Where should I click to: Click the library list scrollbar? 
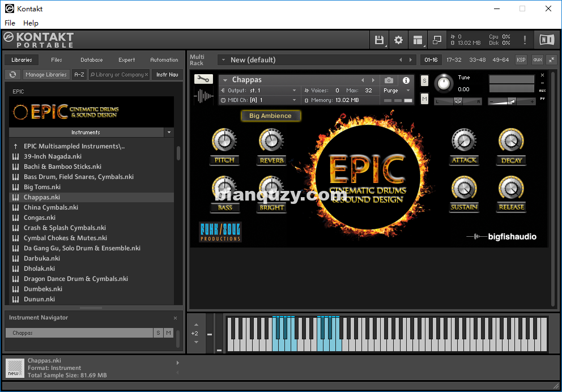tap(178, 153)
